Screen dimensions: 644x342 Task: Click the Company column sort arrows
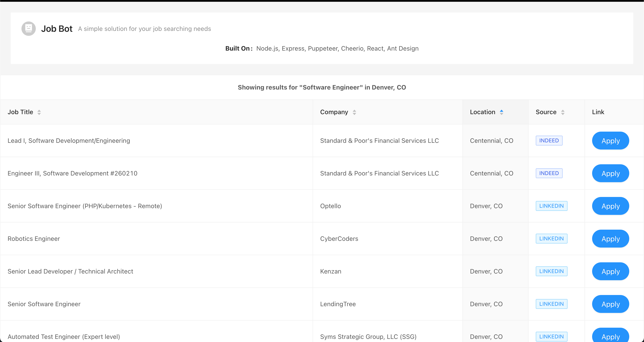[354, 112]
